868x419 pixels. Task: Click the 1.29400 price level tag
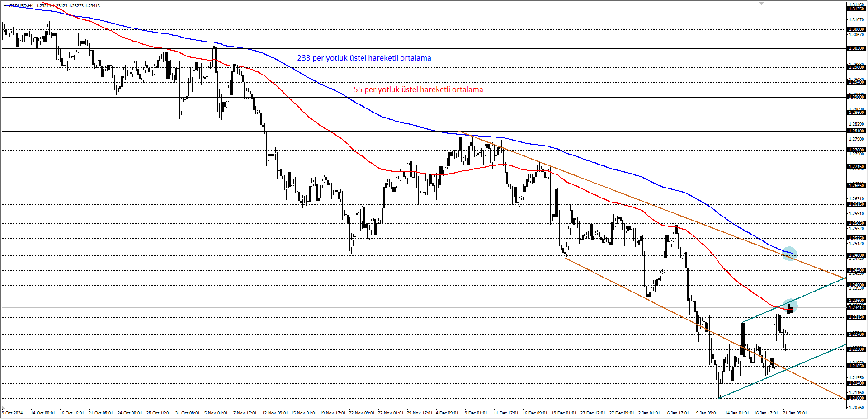coord(856,82)
